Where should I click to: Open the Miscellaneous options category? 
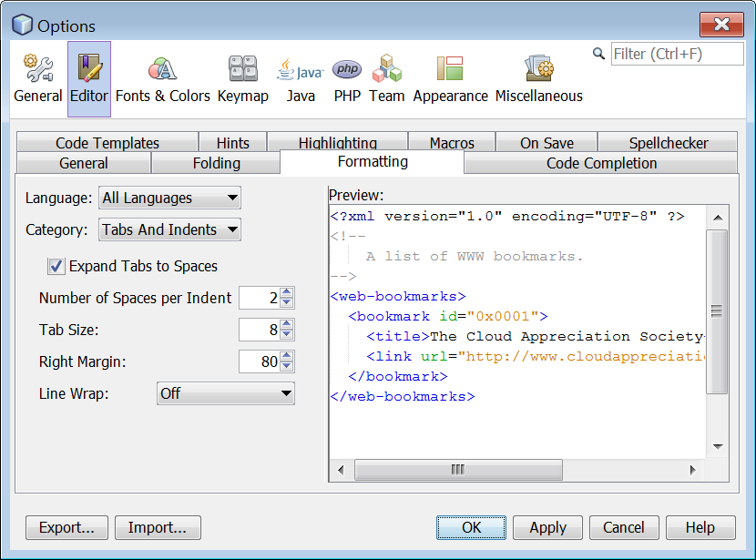[x=539, y=79]
